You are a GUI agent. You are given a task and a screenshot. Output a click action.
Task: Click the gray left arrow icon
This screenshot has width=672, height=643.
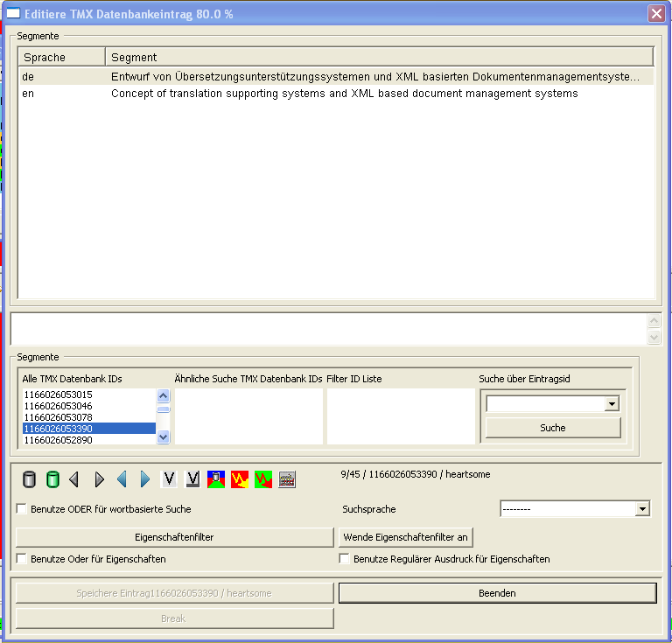point(74,479)
